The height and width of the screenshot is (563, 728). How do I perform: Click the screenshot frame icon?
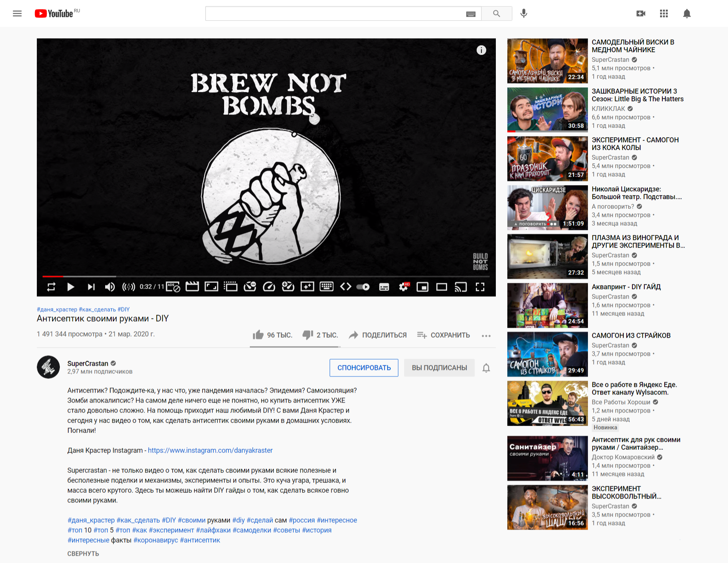pyautogui.click(x=211, y=287)
